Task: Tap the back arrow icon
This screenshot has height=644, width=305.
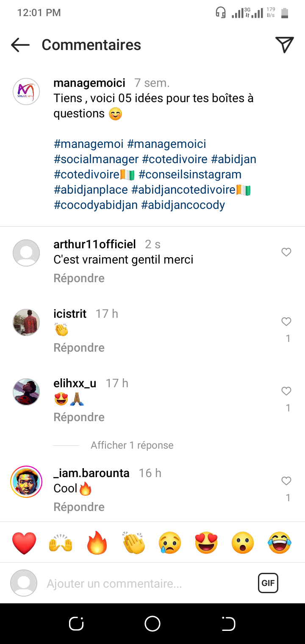Action: click(x=20, y=45)
